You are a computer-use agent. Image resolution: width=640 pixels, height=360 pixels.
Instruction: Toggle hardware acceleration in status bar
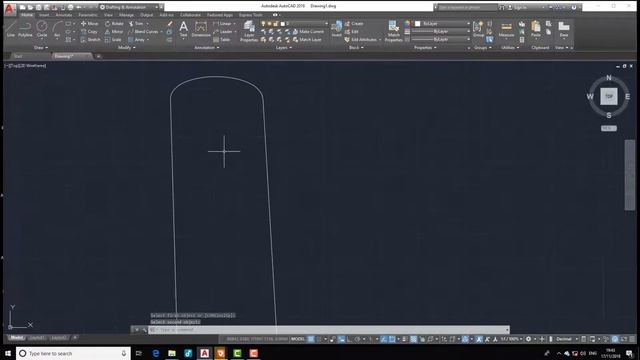(615, 339)
